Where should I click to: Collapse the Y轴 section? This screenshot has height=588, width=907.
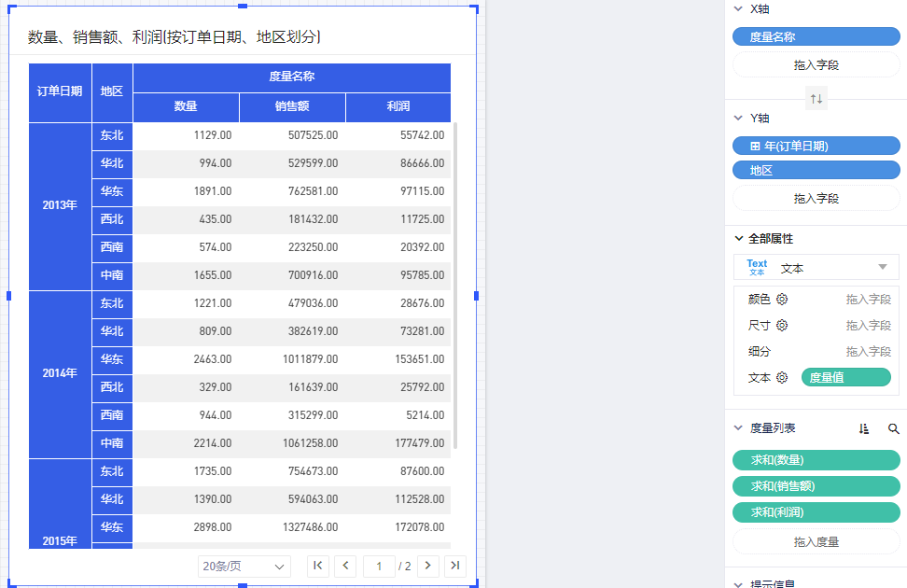click(739, 119)
